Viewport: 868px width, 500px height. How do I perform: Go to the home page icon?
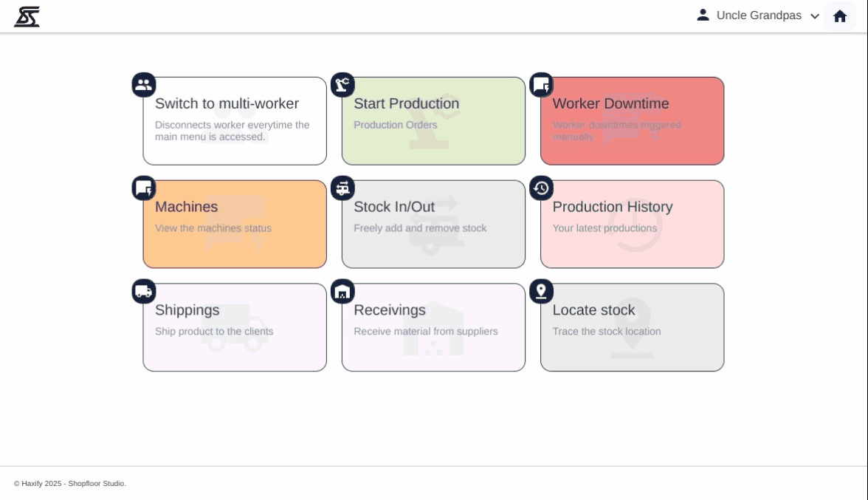tap(840, 16)
